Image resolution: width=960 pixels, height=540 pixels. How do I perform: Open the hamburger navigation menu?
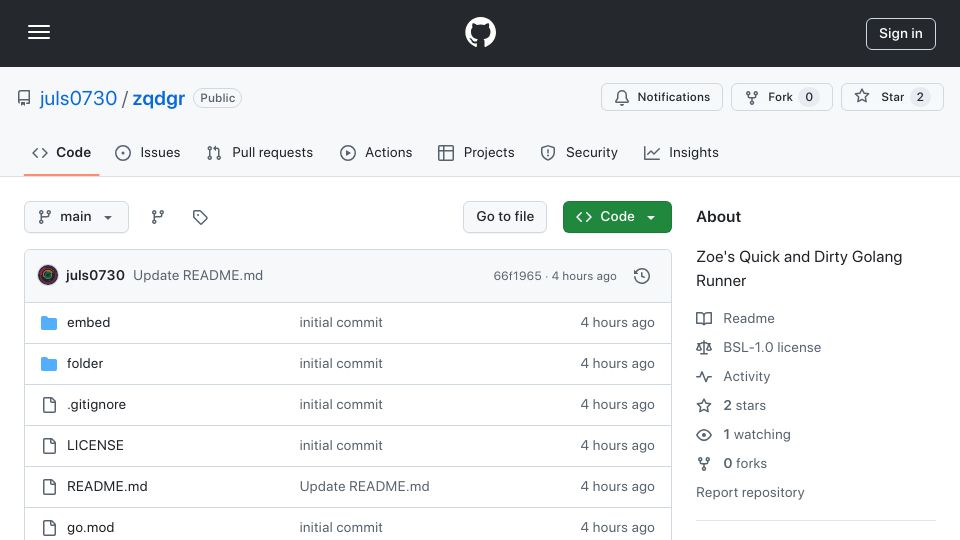point(39,32)
